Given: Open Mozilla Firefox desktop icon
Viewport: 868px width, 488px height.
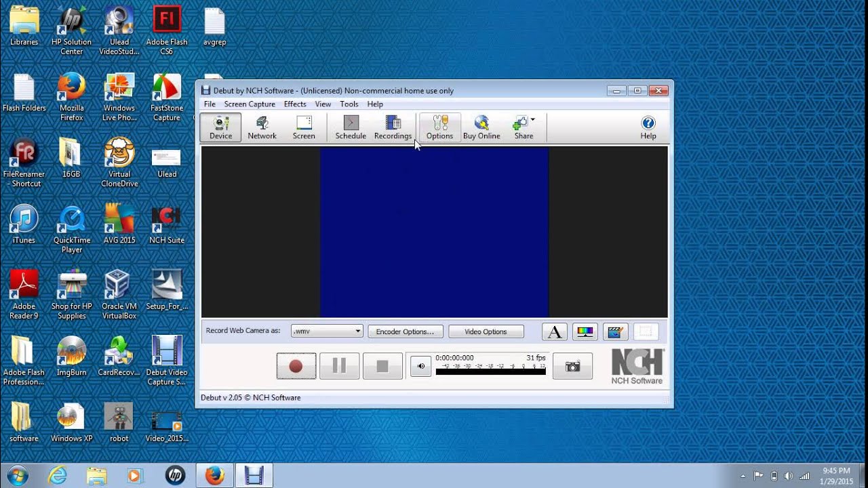Looking at the screenshot, I should [71, 98].
